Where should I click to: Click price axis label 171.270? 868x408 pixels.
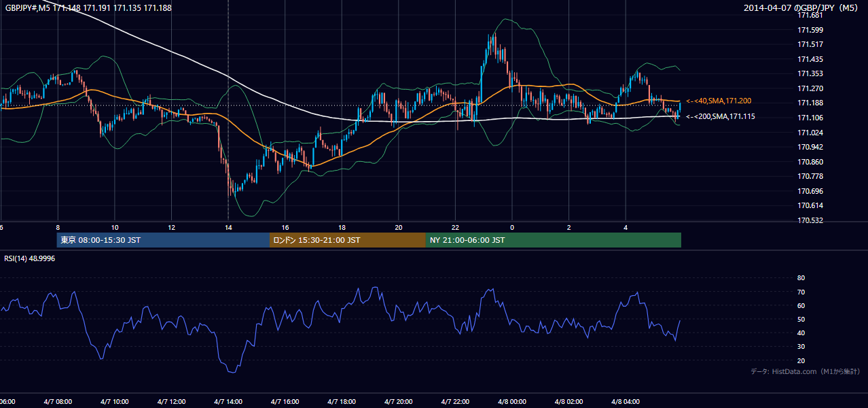tap(811, 88)
